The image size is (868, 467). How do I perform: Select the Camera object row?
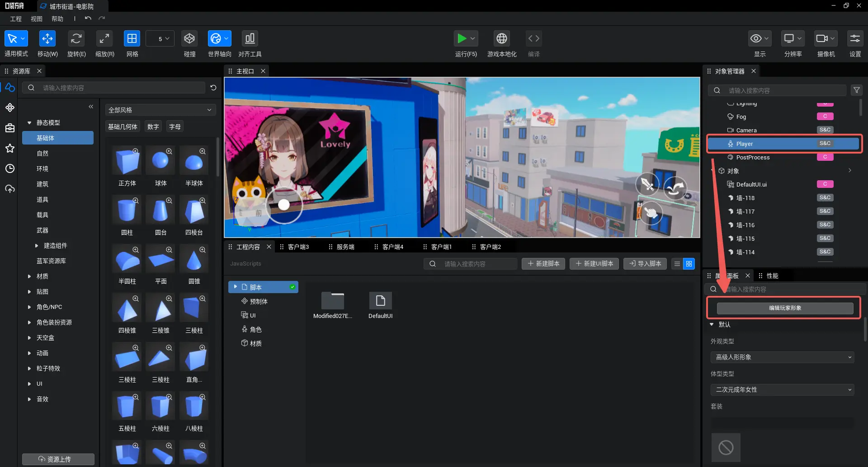783,130
